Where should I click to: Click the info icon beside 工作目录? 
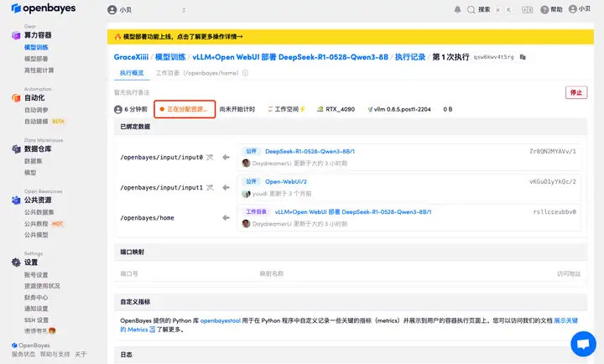coord(245,73)
